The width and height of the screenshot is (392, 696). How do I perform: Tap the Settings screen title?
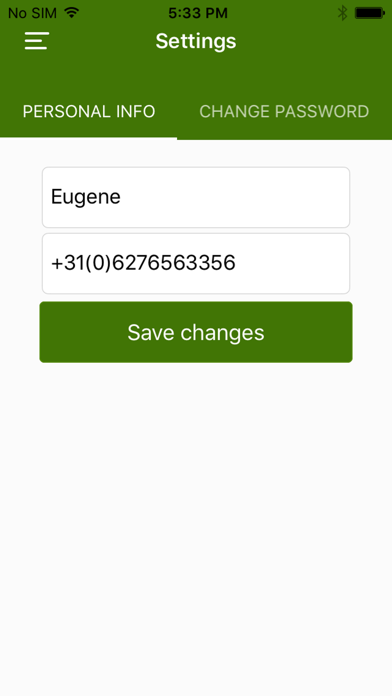196,41
